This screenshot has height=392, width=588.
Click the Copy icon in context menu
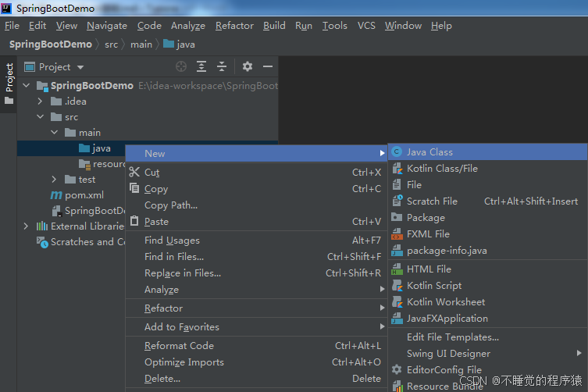(134, 188)
